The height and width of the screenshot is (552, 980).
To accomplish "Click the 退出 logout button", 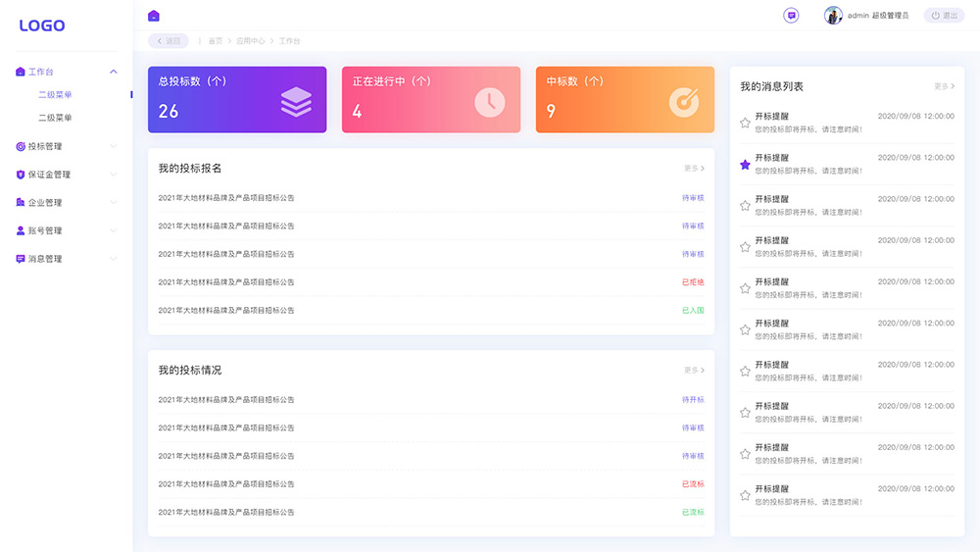I will click(944, 16).
